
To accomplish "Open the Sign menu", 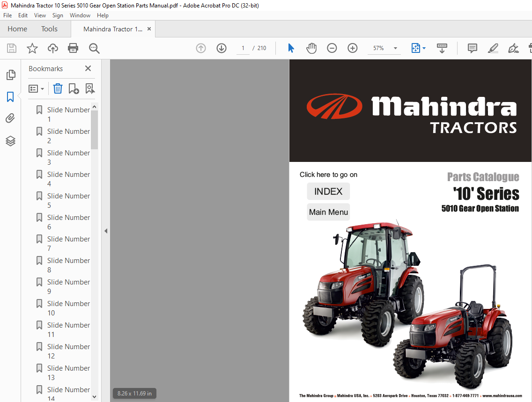I will point(58,15).
